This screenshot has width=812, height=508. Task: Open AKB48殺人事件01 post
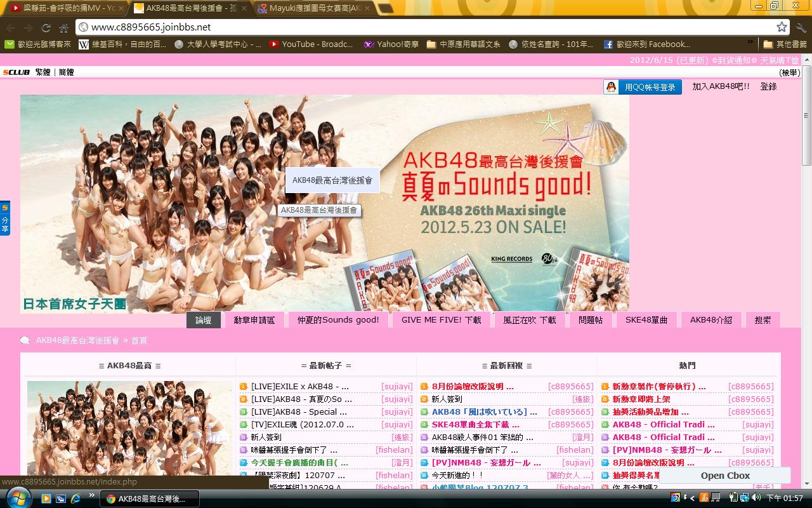click(482, 437)
